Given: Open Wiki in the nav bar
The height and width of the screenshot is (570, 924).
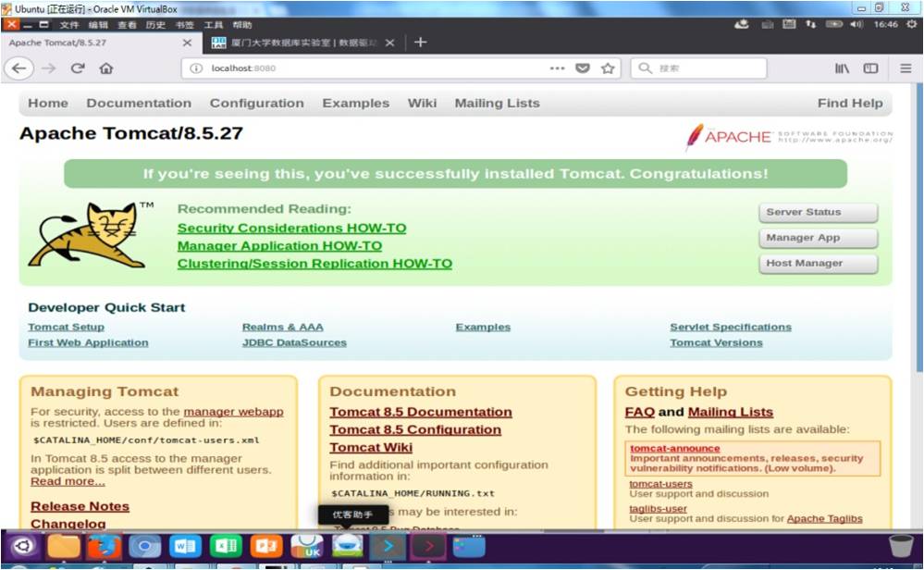Looking at the screenshot, I should click(422, 103).
